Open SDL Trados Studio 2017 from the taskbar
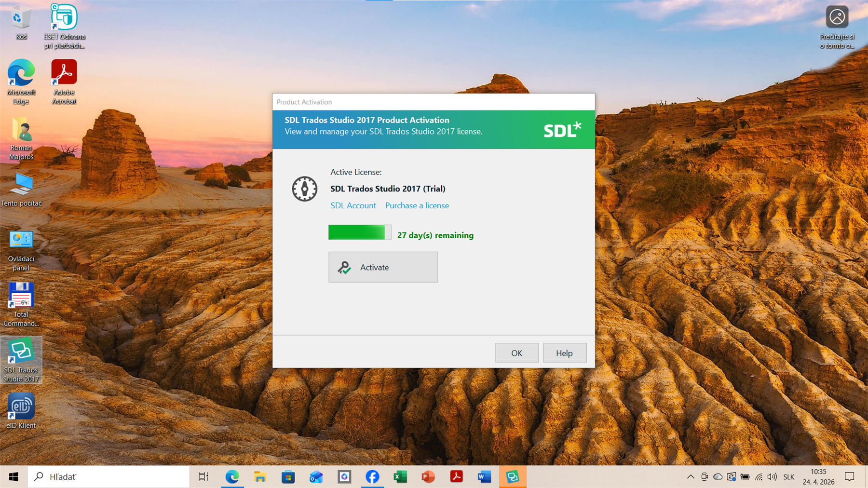Screen dimensions: 868x488 click(x=513, y=476)
